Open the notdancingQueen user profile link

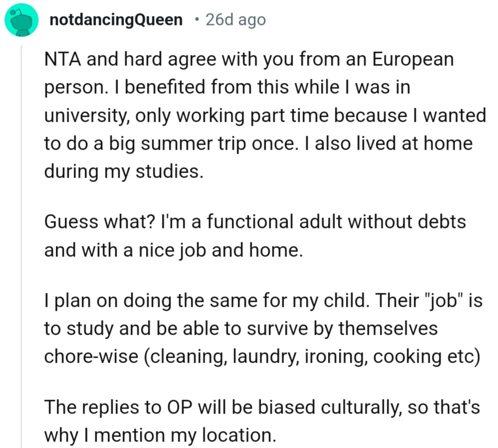pyautogui.click(x=117, y=20)
